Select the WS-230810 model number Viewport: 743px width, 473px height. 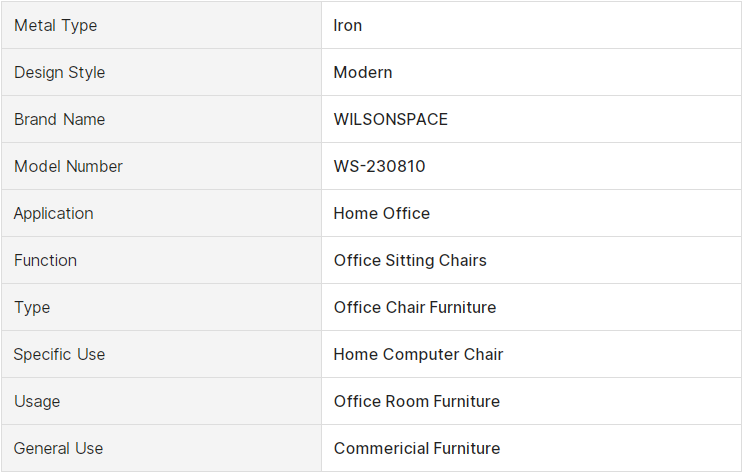click(x=380, y=166)
